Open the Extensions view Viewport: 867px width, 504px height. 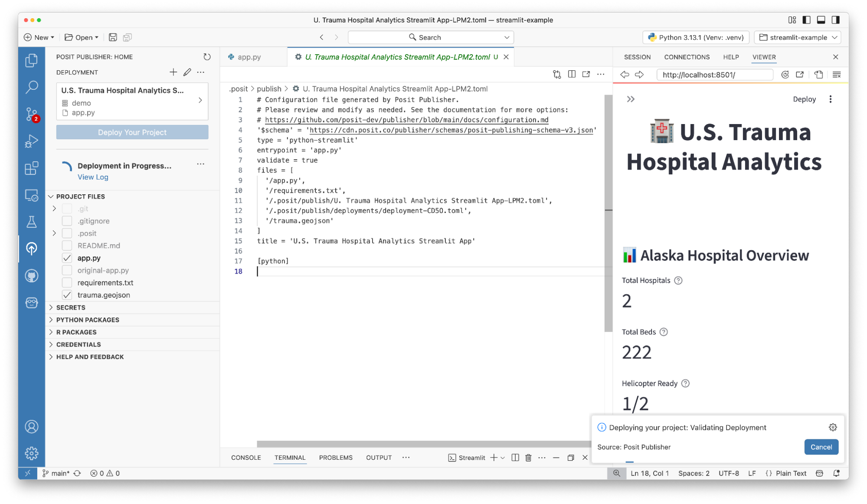[31, 168]
